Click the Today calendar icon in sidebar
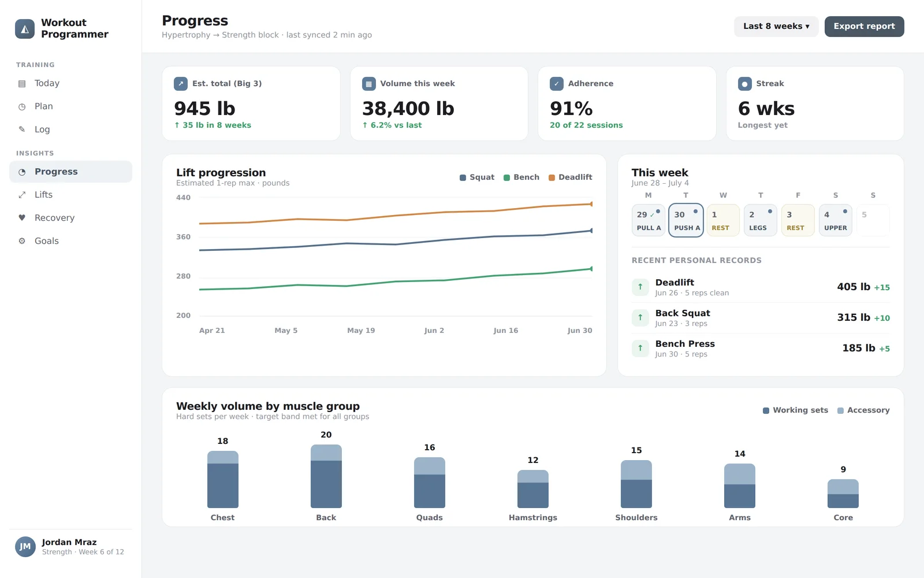The height and width of the screenshot is (578, 924). click(22, 83)
